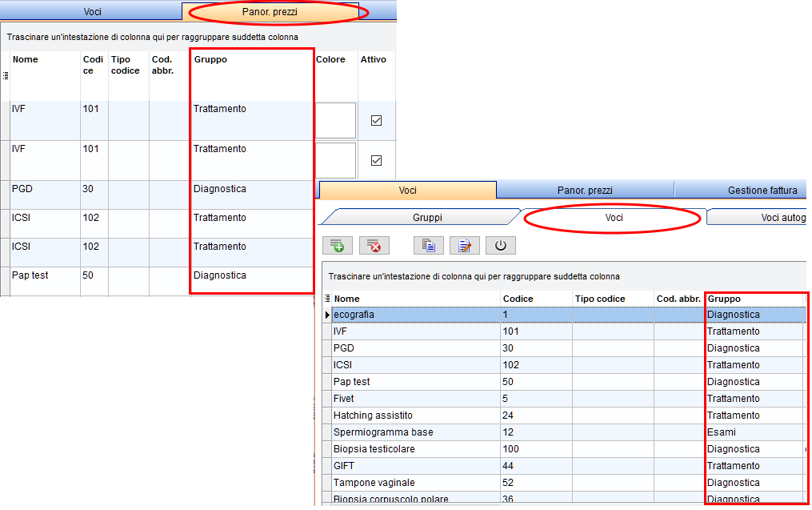Click code 24 in Hatching assistito row
Screen dimensions: 812x510
point(536,416)
